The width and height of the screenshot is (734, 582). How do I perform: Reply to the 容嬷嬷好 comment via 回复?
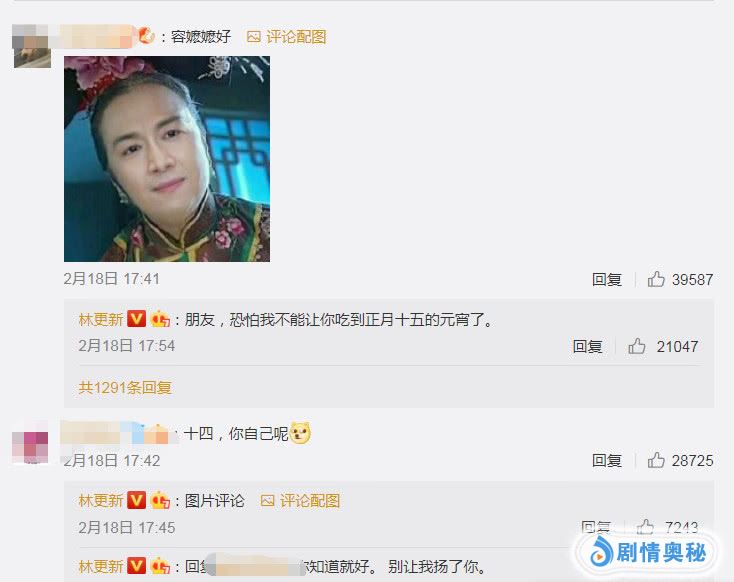point(607,279)
